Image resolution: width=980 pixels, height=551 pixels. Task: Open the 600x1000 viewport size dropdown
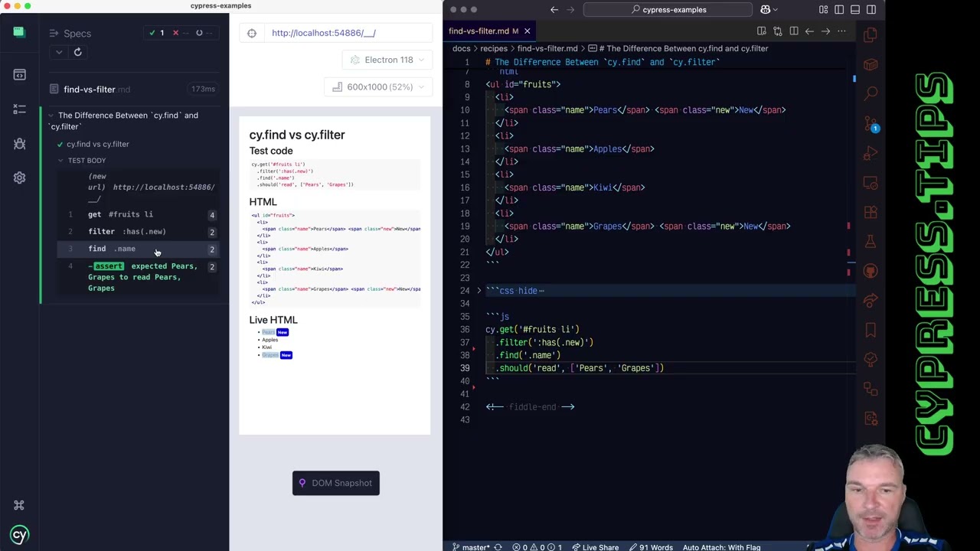(x=378, y=87)
